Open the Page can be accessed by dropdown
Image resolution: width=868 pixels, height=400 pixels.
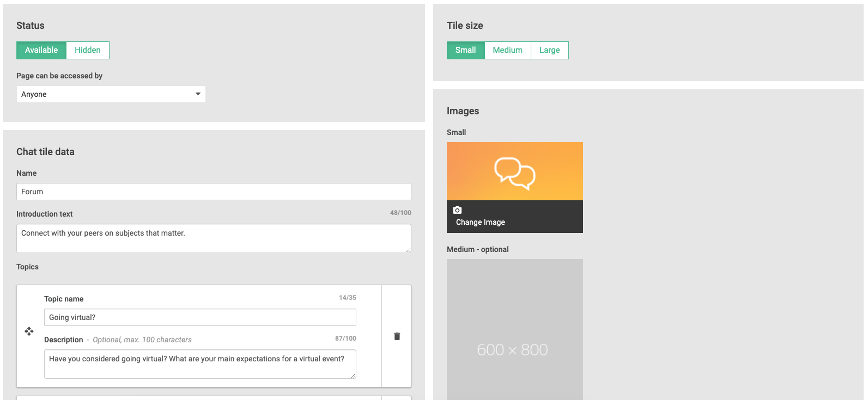pyautogui.click(x=111, y=94)
